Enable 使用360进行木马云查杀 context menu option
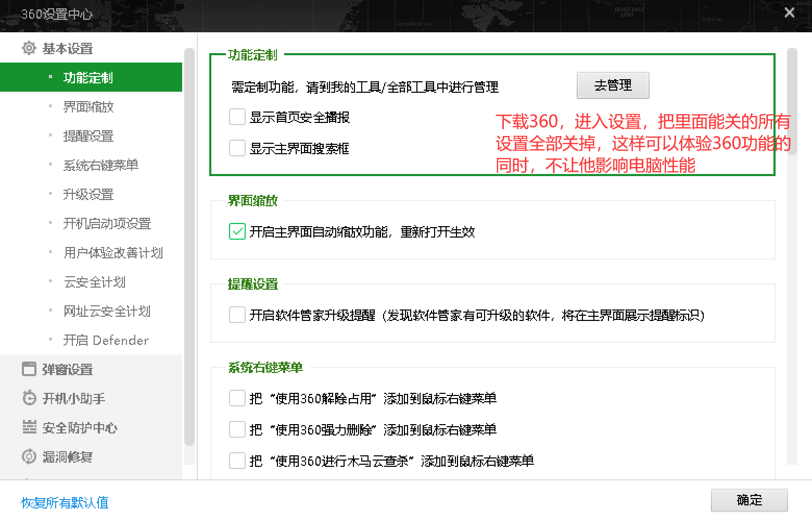 click(x=237, y=461)
